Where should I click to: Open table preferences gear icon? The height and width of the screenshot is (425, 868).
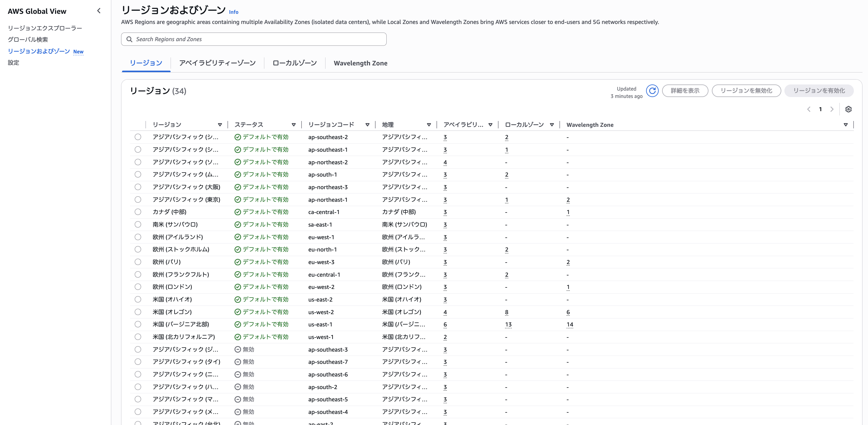[848, 109]
